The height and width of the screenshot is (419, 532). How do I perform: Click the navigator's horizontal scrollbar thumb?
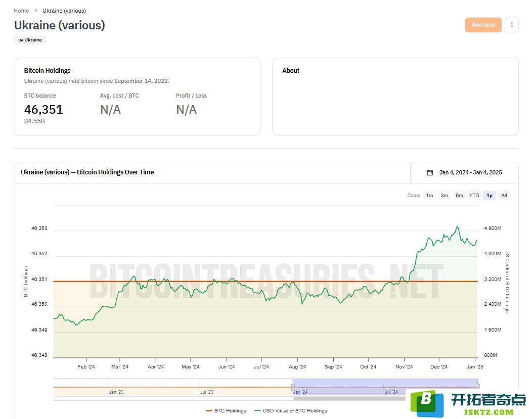click(349, 399)
